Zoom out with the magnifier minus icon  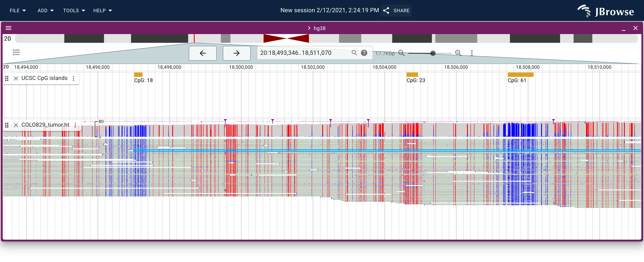tap(401, 53)
